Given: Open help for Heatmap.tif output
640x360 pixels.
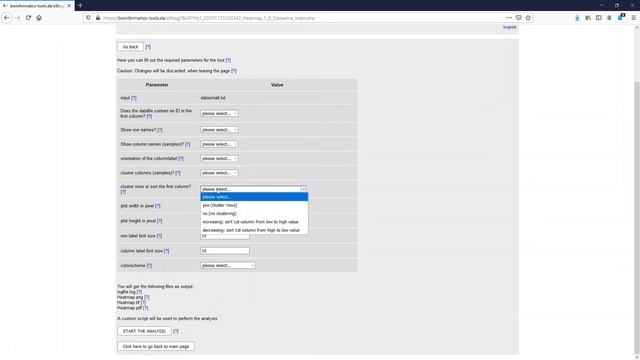Looking at the screenshot, I should click(x=143, y=302).
